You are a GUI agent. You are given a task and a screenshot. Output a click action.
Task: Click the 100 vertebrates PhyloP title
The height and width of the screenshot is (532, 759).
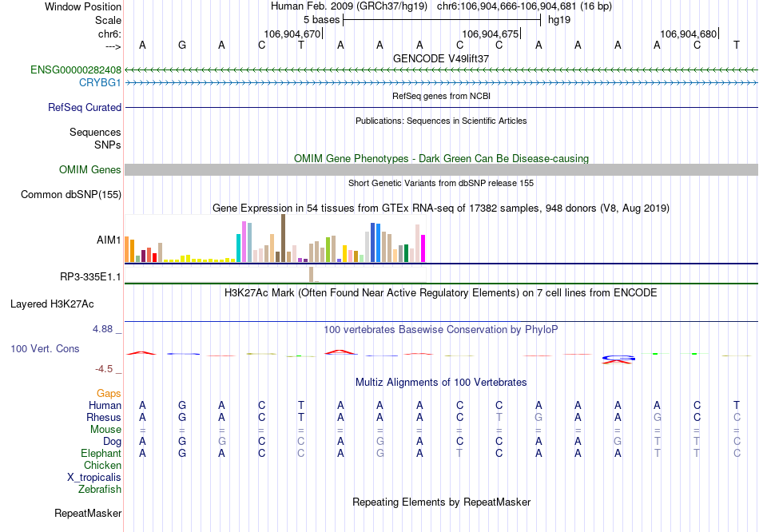[x=441, y=330]
